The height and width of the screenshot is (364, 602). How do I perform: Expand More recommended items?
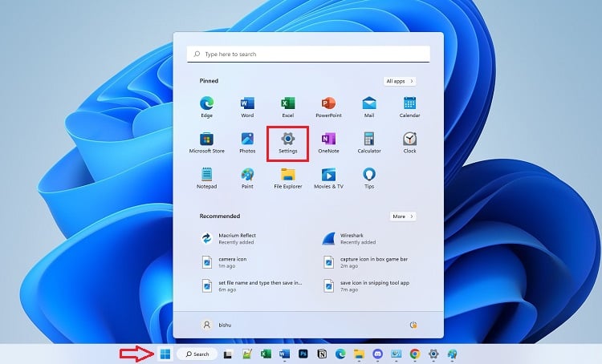click(x=402, y=216)
